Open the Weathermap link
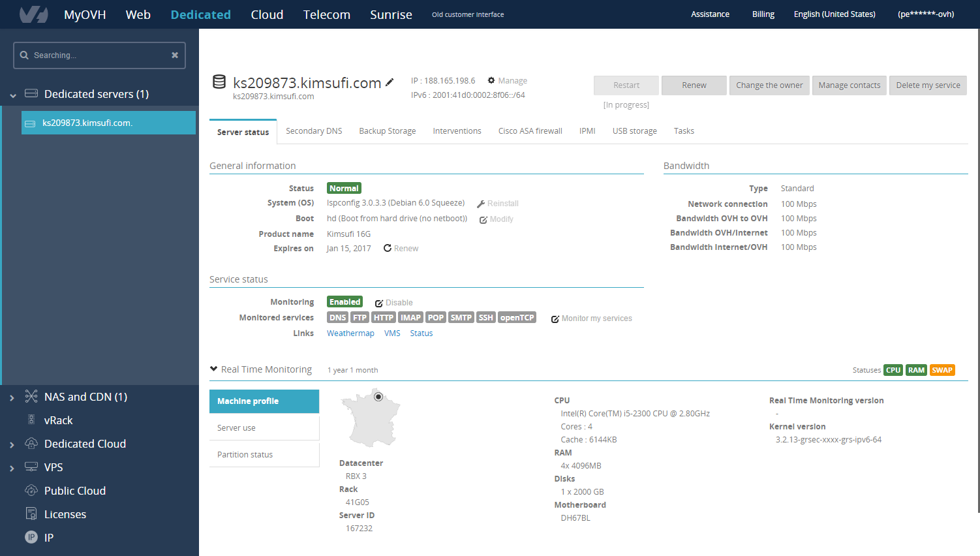 click(x=350, y=333)
